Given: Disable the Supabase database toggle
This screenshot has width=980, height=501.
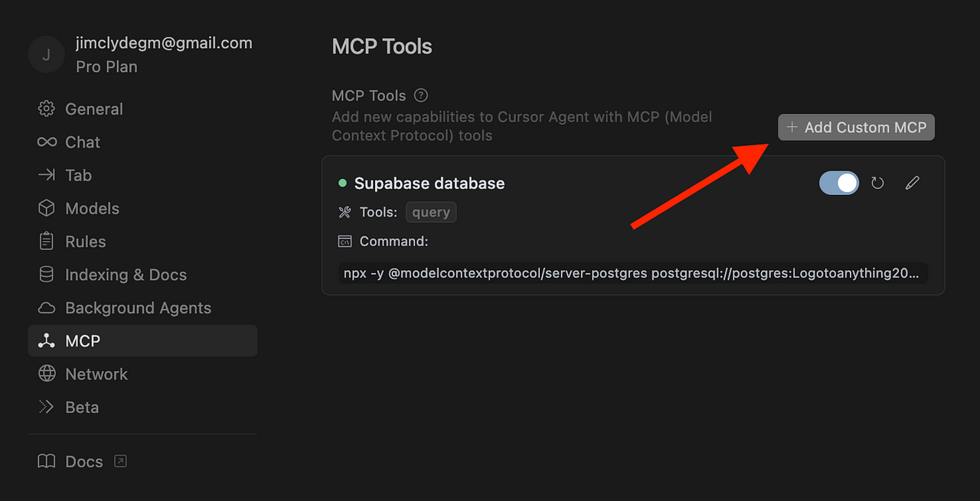Looking at the screenshot, I should (x=839, y=184).
